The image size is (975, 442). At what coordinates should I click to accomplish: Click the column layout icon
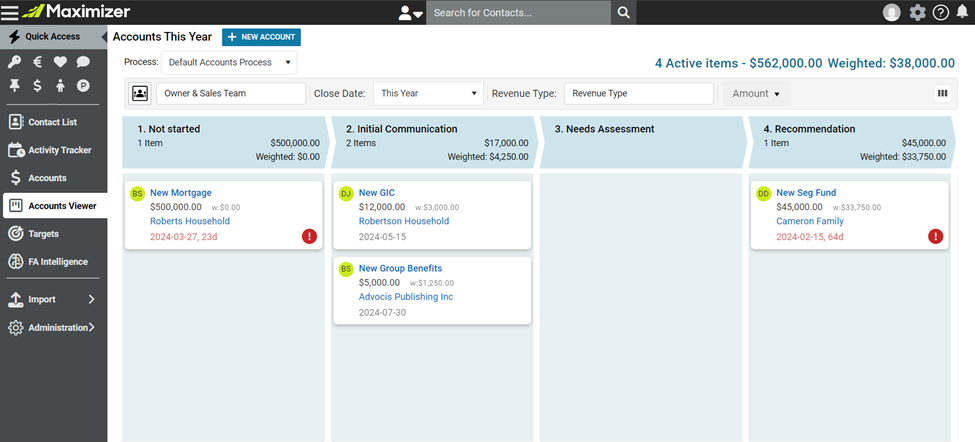(943, 93)
